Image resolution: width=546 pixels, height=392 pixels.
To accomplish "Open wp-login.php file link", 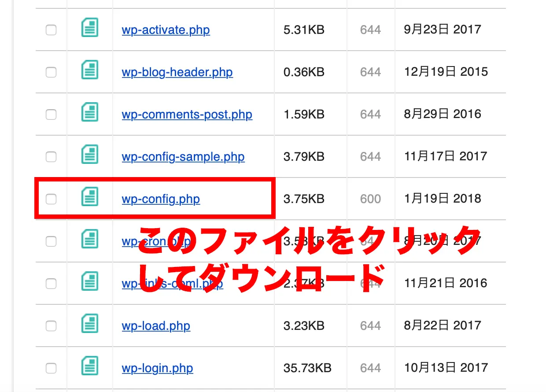I will 157,368.
